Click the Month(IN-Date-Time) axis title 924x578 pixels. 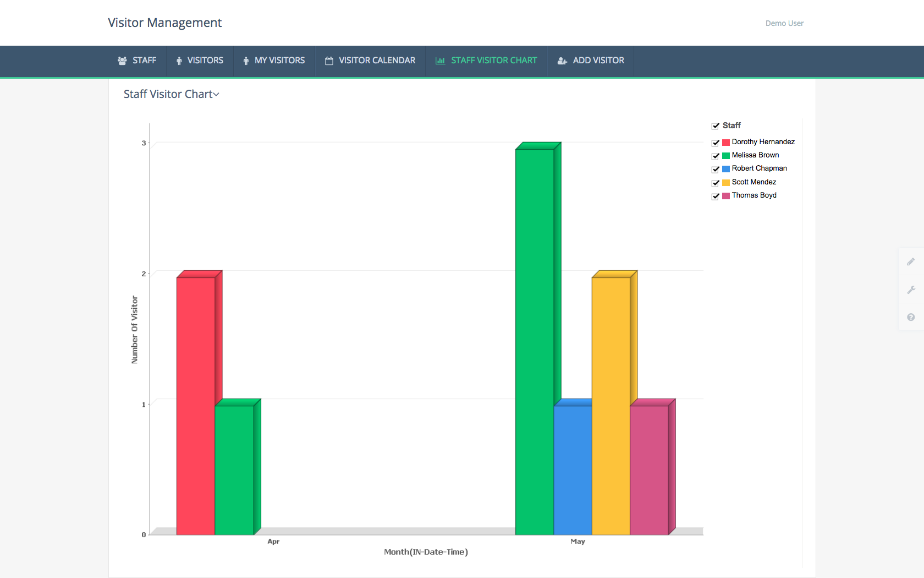[x=426, y=552]
